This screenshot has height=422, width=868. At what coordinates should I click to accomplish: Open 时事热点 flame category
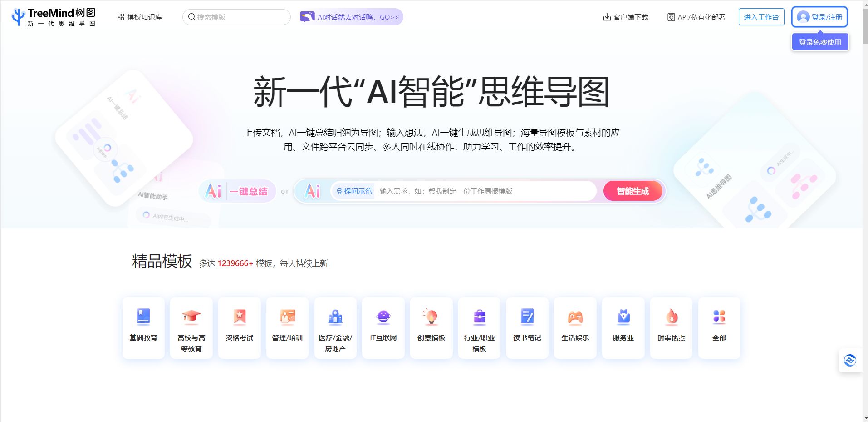(x=671, y=328)
